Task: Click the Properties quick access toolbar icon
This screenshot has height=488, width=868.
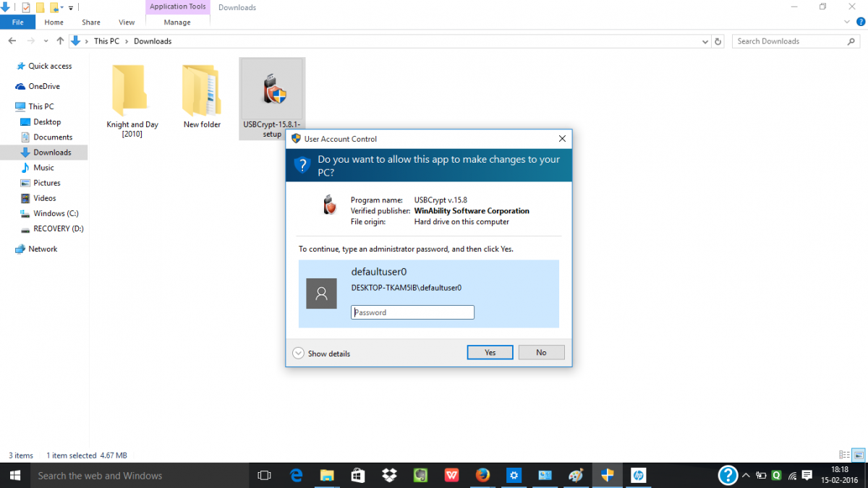Action: tap(26, 7)
